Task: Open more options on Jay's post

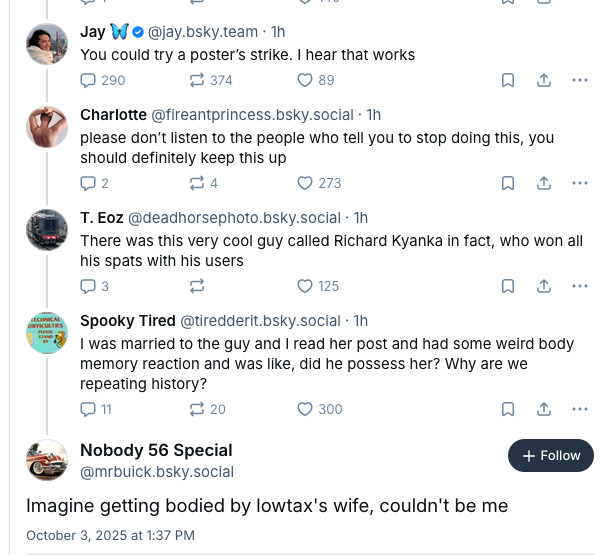Action: coord(579,80)
